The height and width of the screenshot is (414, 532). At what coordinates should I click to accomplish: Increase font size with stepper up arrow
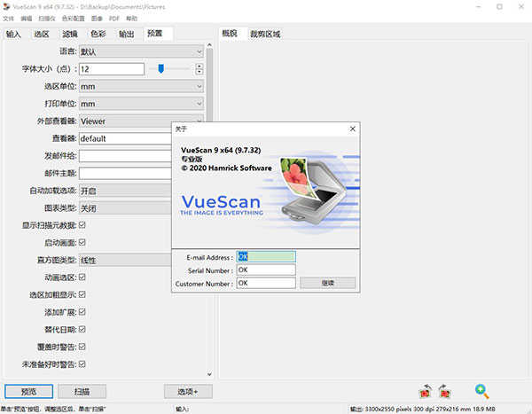click(x=199, y=66)
